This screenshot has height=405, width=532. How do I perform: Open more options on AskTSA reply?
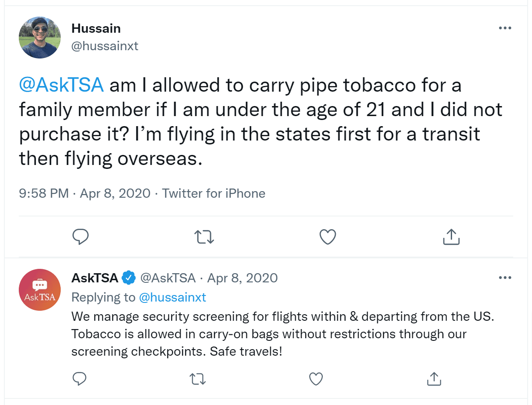click(505, 278)
